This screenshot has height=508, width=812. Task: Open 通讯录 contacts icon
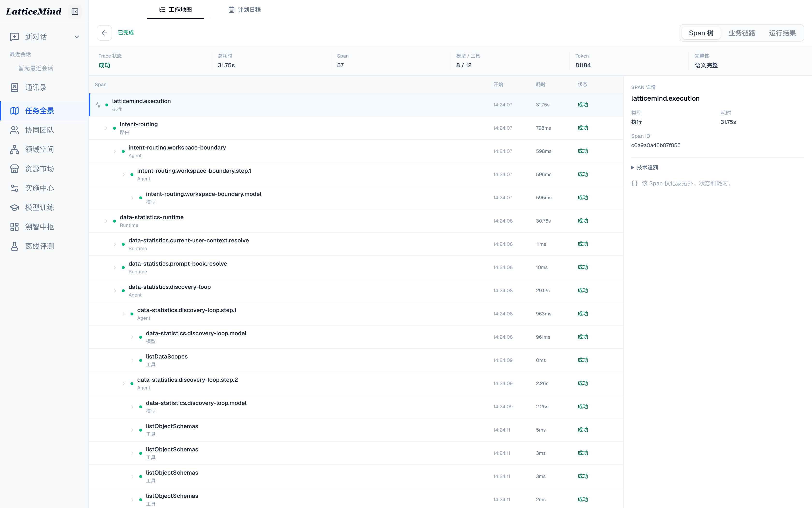tap(14, 87)
